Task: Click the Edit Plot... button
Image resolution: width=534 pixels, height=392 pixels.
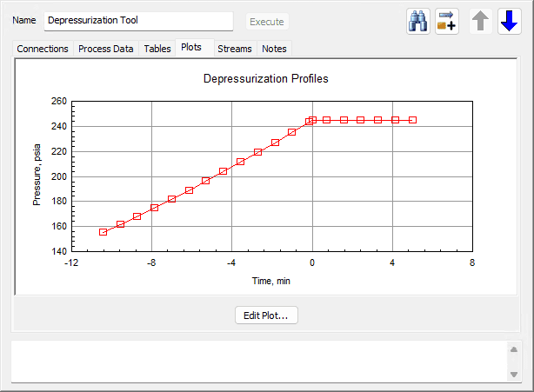Action: click(266, 316)
